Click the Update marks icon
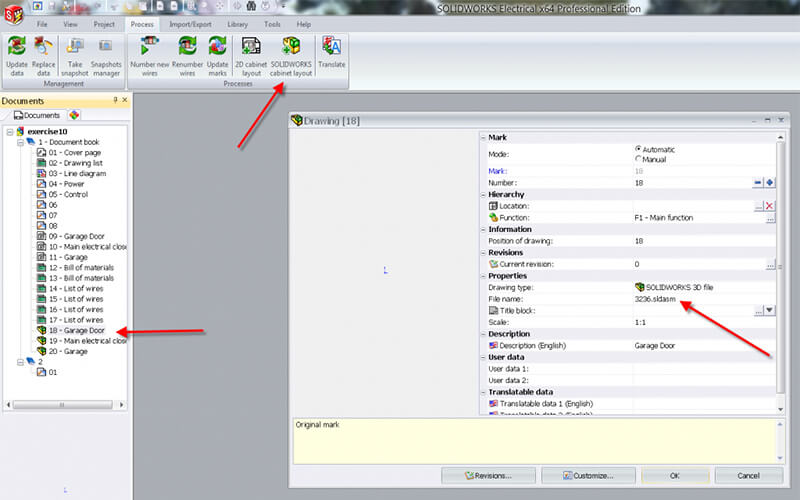The height and width of the screenshot is (500, 800). click(217, 56)
